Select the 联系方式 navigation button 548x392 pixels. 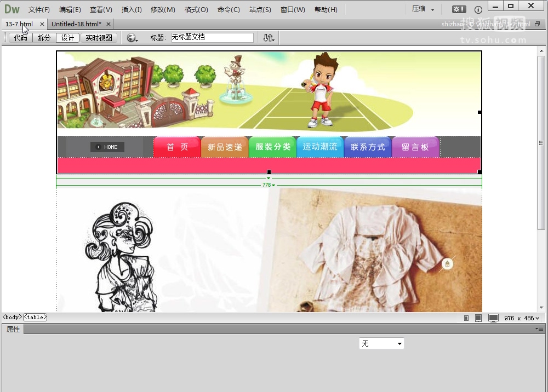[x=368, y=147]
